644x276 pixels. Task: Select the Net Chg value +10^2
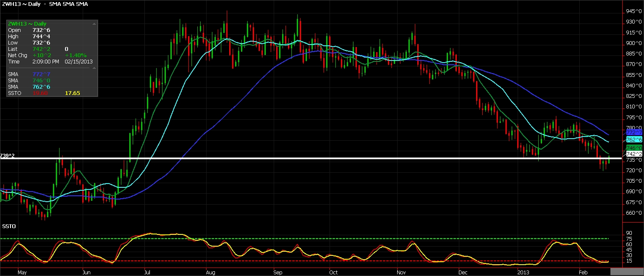[x=41, y=55]
